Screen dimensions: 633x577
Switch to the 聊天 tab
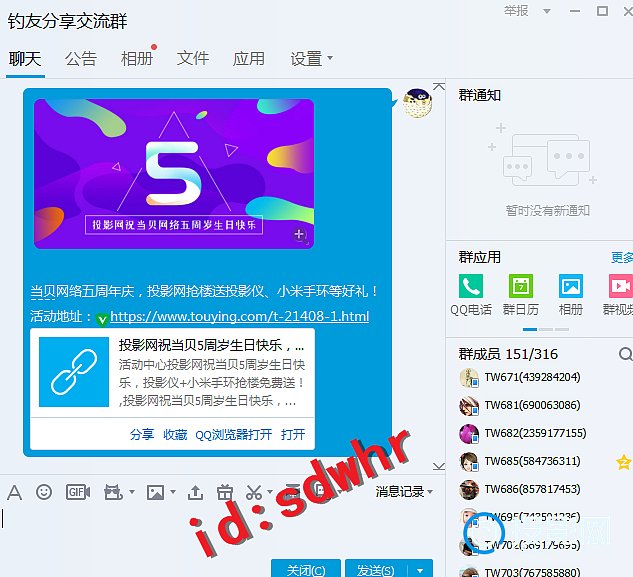(25, 59)
